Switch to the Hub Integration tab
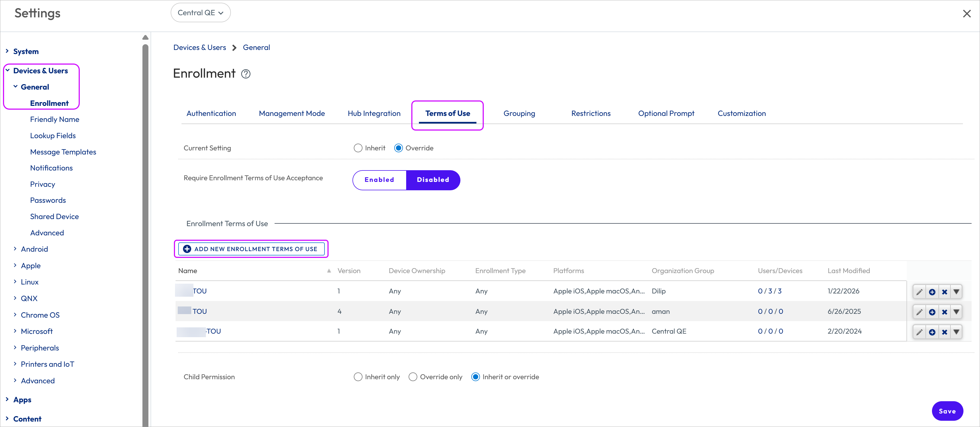Screen dimensions: 980x427 pos(374,113)
